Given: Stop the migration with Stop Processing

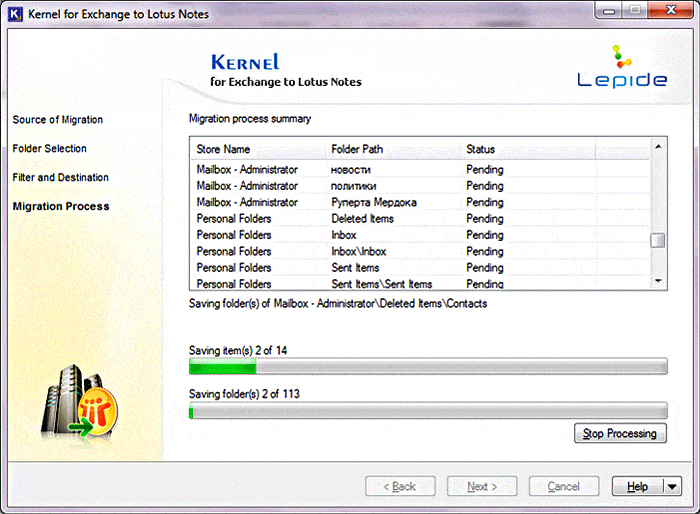Looking at the screenshot, I should [x=620, y=433].
